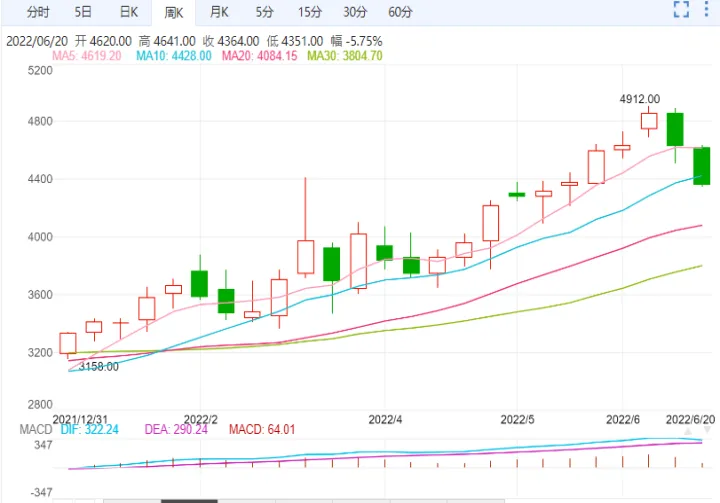Switch to the 分时 intraday tab
The width and height of the screenshot is (720, 503).
37,12
